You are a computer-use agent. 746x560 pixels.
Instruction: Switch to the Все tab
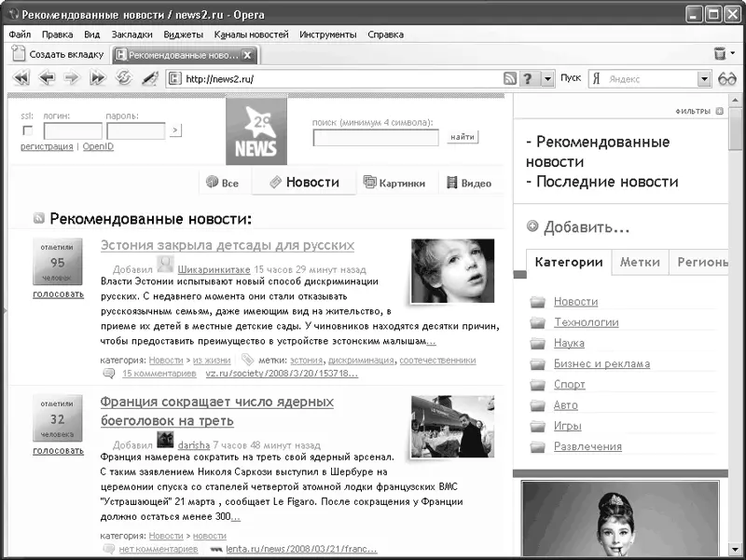click(x=222, y=183)
